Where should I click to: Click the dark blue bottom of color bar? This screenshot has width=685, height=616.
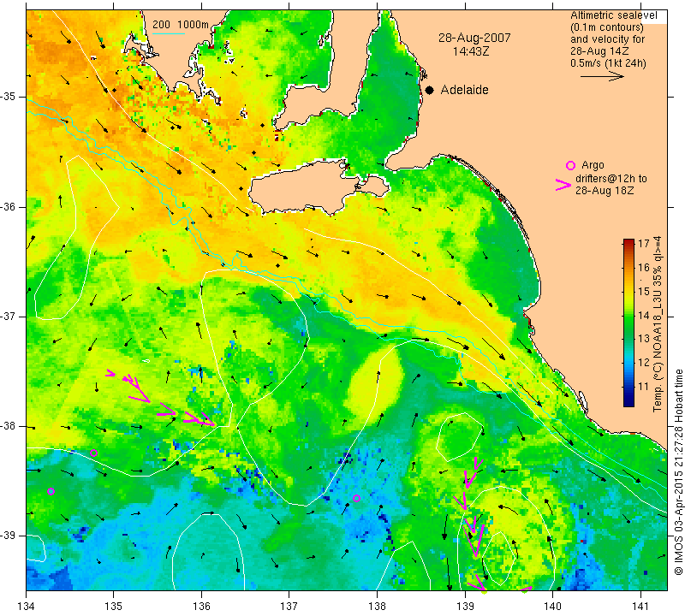coord(628,402)
